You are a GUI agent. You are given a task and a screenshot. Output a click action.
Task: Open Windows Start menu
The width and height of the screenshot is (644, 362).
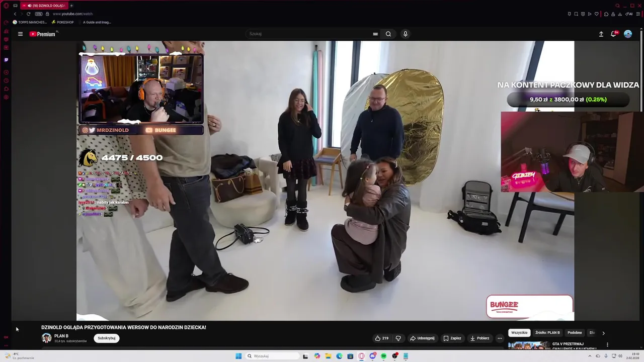pos(238,356)
